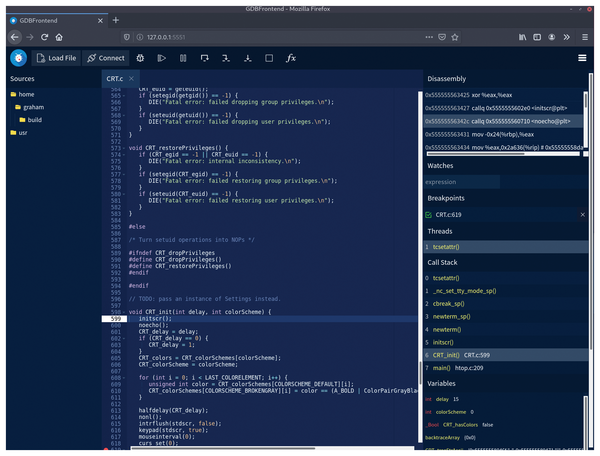Image resolution: width=600 pixels, height=456 pixels.
Task: Remove the CRT.c:619 breakpoint
Action: pos(582,215)
